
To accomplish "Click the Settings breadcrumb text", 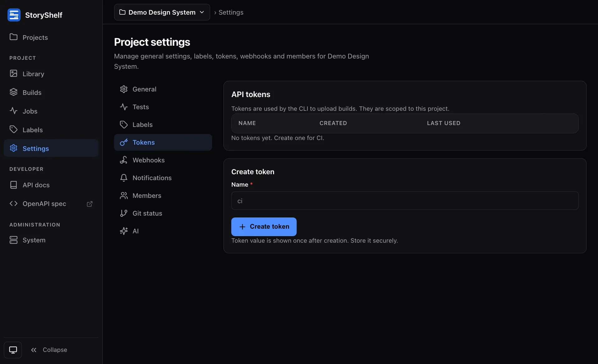I will (231, 12).
